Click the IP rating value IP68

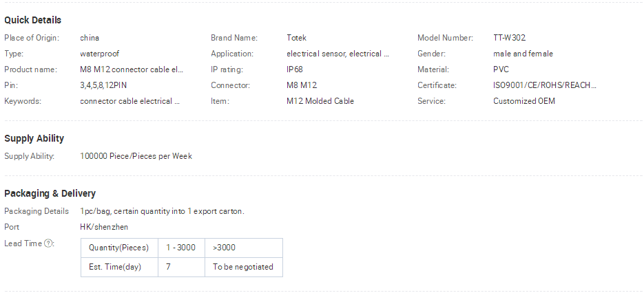pos(295,69)
